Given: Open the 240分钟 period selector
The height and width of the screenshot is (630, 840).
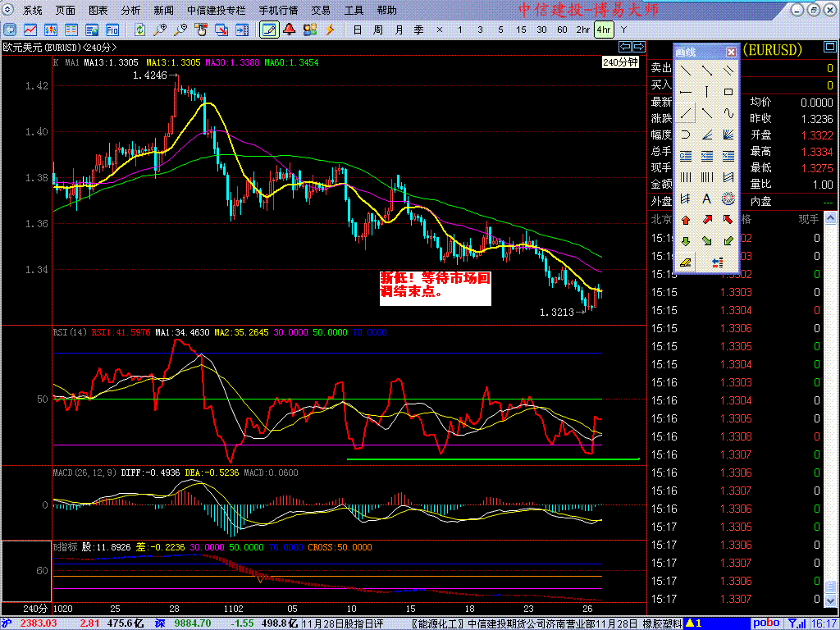Looking at the screenshot, I should coord(620,62).
